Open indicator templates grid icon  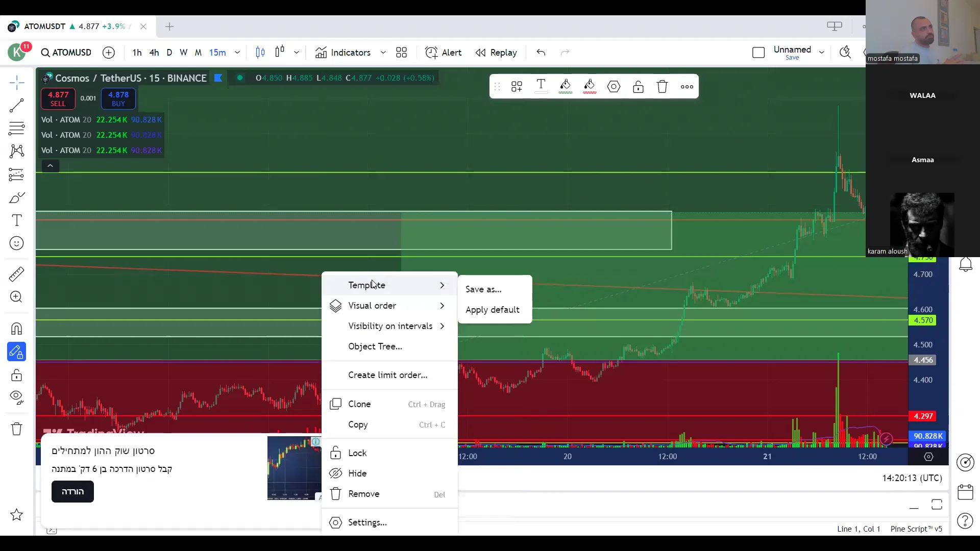click(x=402, y=53)
